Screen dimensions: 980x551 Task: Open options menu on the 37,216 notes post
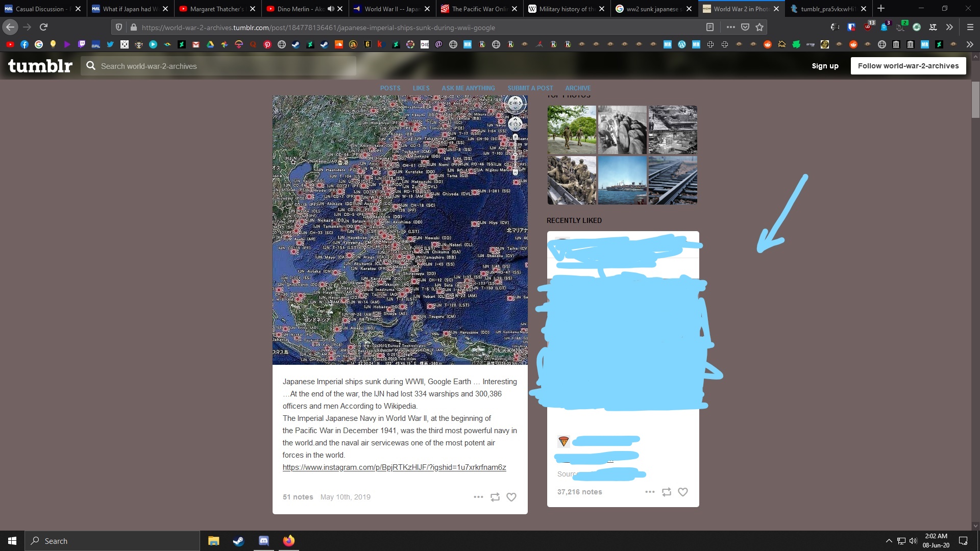(650, 492)
